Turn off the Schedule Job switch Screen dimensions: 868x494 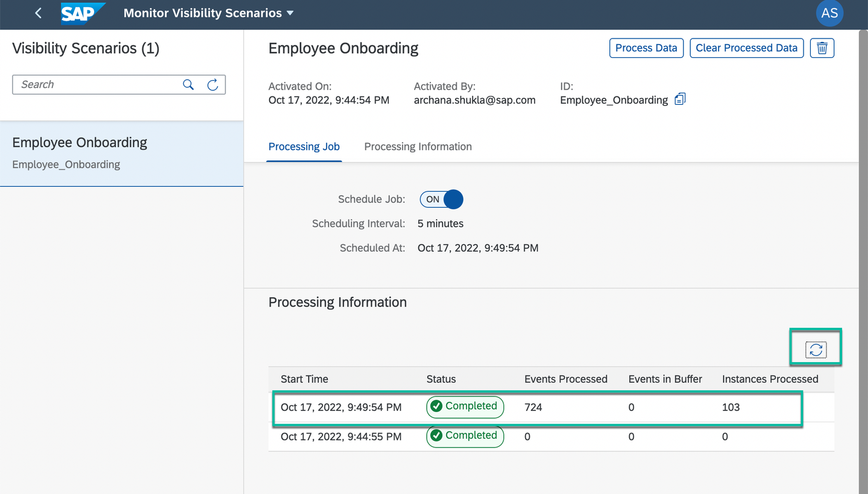pyautogui.click(x=442, y=199)
